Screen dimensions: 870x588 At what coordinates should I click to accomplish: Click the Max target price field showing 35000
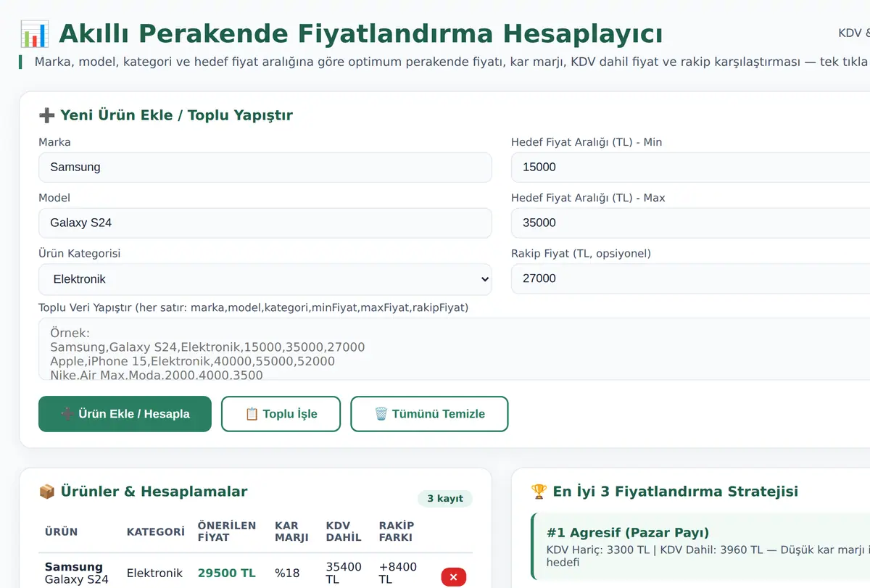tap(690, 223)
